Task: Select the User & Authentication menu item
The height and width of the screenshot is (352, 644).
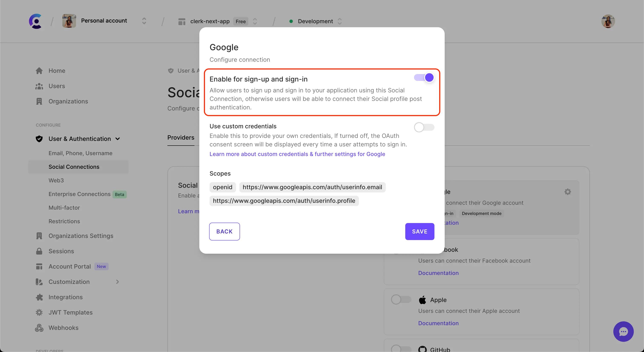Action: point(79,139)
